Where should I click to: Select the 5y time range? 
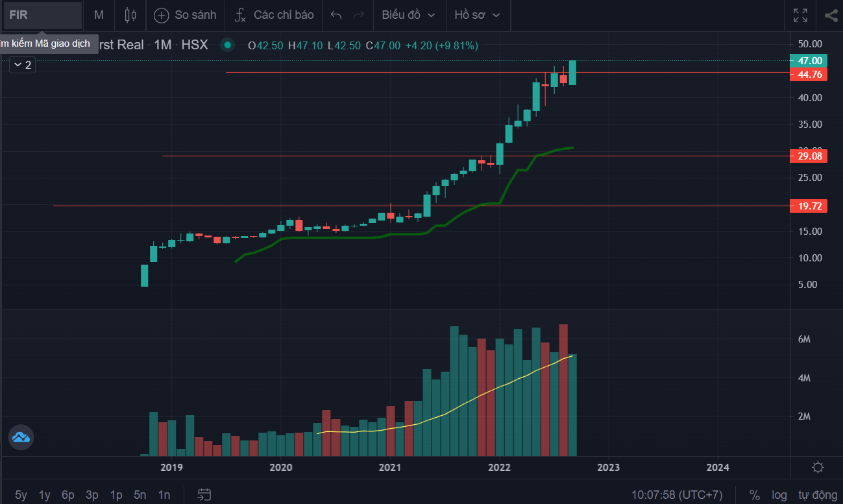pyautogui.click(x=21, y=495)
